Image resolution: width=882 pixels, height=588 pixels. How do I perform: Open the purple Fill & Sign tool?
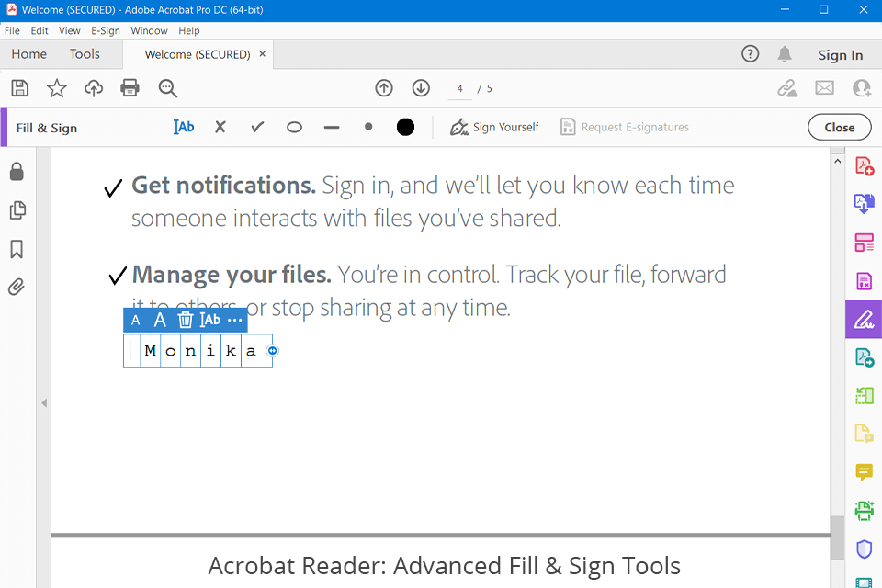coord(864,319)
